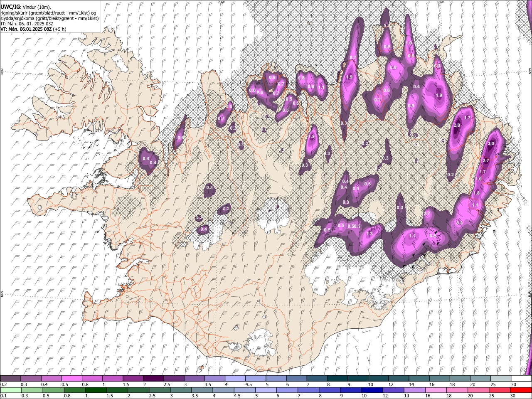Click the UWC/IG title text
532x399 pixels.
(10, 7)
